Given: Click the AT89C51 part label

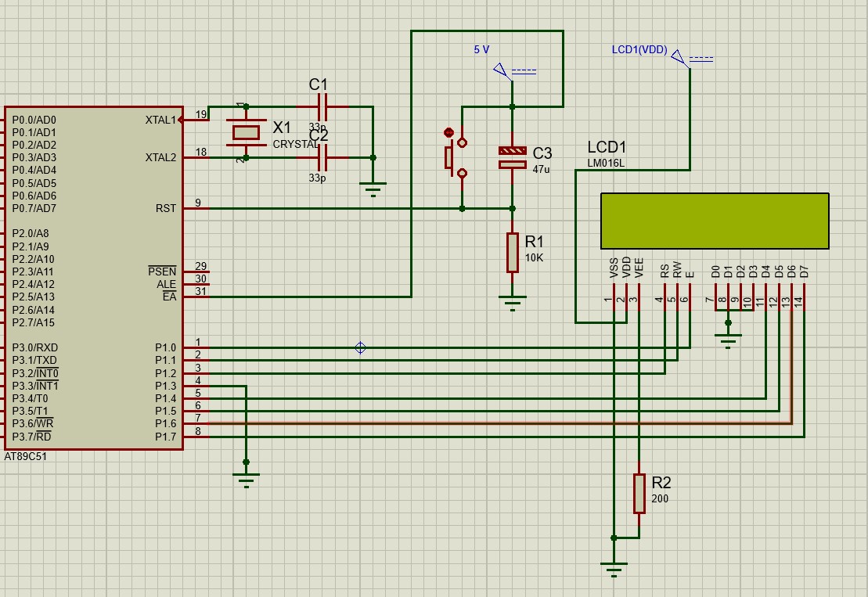Looking at the screenshot, I should (26, 456).
